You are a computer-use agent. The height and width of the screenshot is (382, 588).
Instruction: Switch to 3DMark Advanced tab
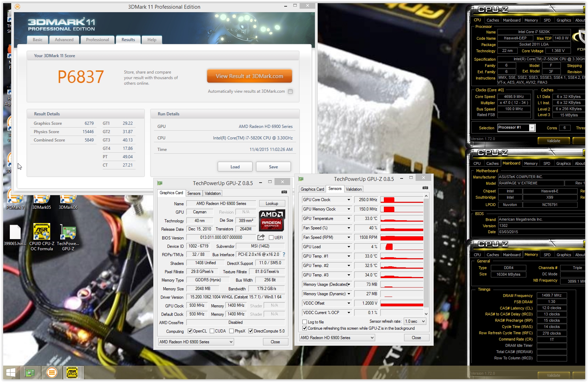64,40
